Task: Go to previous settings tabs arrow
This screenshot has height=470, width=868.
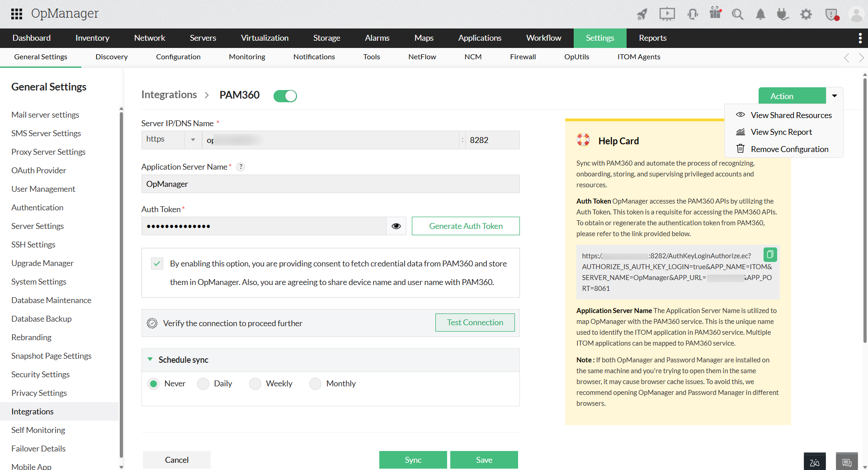Action: (x=846, y=57)
